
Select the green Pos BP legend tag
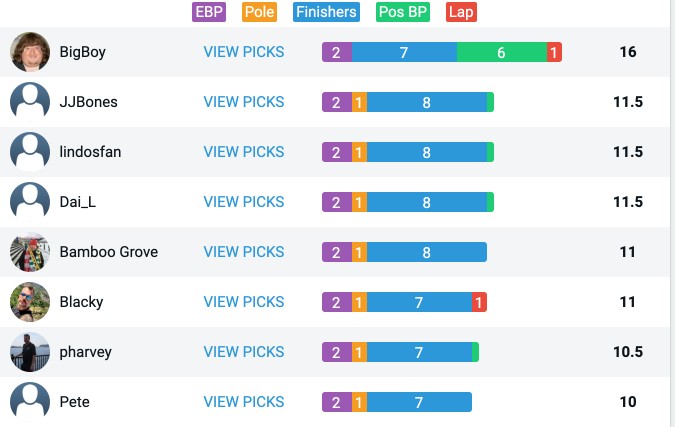pos(403,12)
